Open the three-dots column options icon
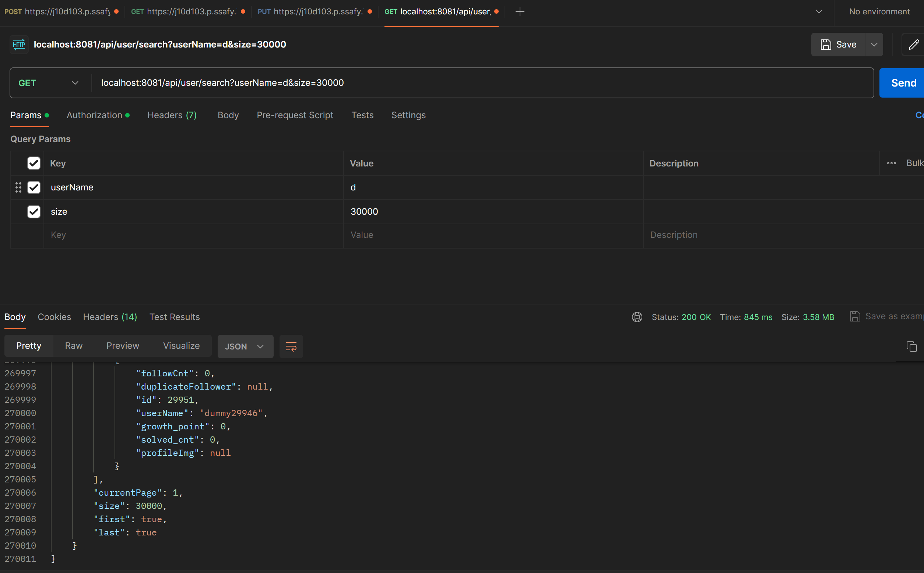Viewport: 924px width, 573px height. 891,164
